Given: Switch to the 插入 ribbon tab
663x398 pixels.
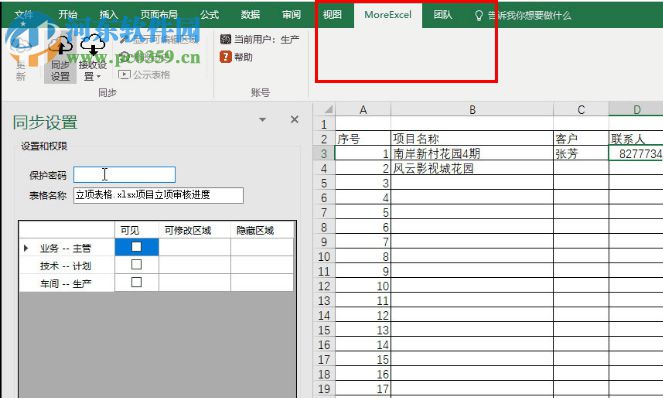Looking at the screenshot, I should [x=108, y=15].
